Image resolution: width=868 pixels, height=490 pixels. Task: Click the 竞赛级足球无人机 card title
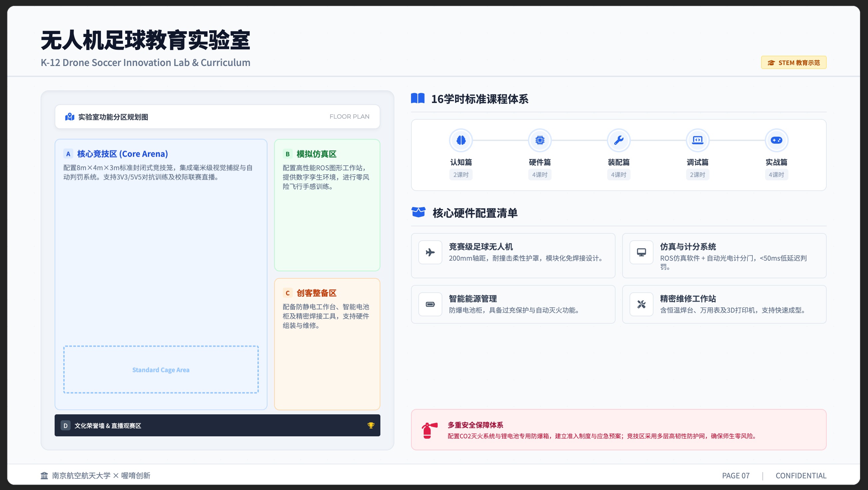(481, 247)
